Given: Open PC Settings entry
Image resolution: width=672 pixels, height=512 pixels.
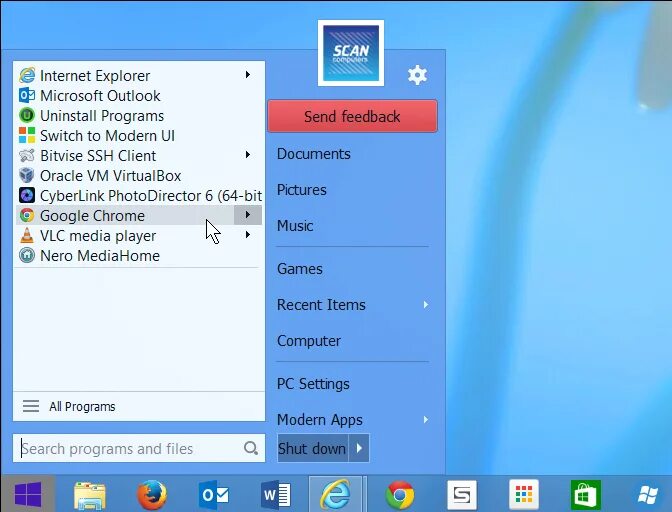Looking at the screenshot, I should (313, 384).
